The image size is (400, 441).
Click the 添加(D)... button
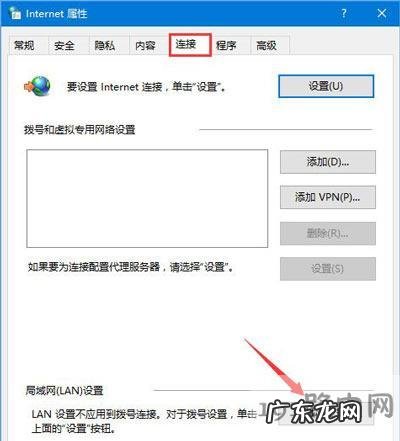(328, 162)
